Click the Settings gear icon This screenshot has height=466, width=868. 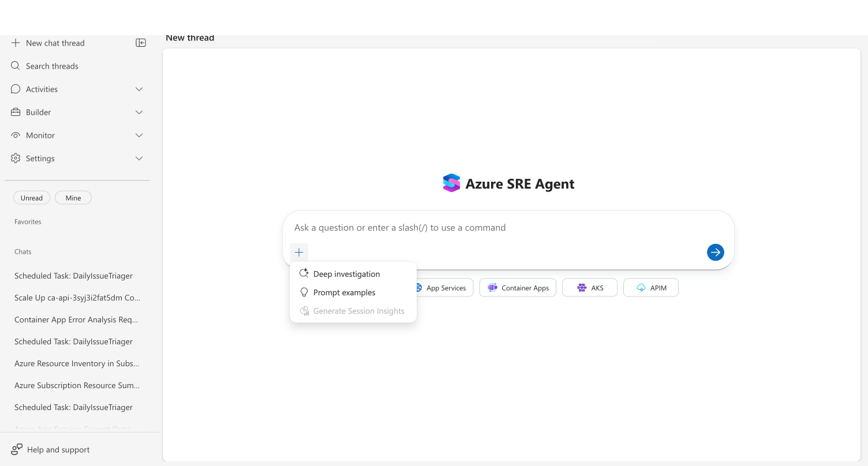16,158
